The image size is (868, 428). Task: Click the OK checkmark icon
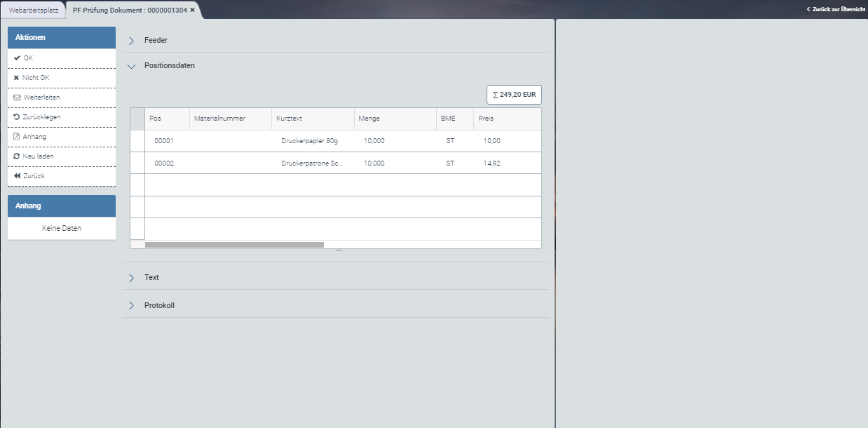tap(17, 58)
